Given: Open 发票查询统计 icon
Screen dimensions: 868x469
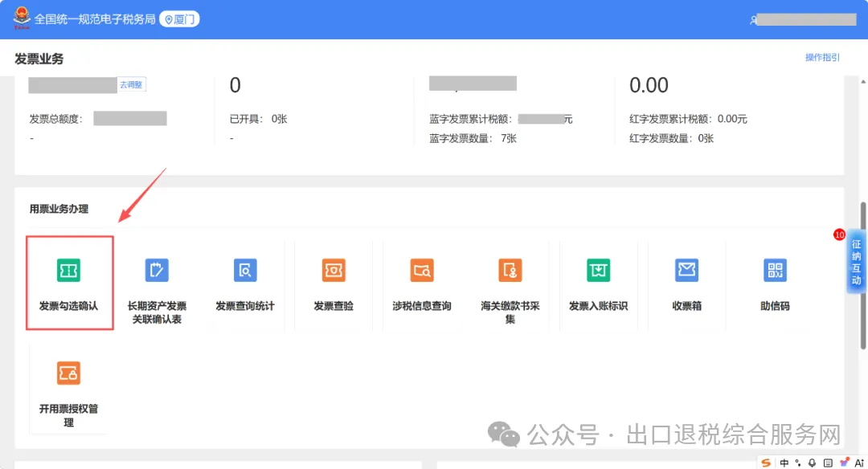Looking at the screenshot, I should (x=245, y=270).
